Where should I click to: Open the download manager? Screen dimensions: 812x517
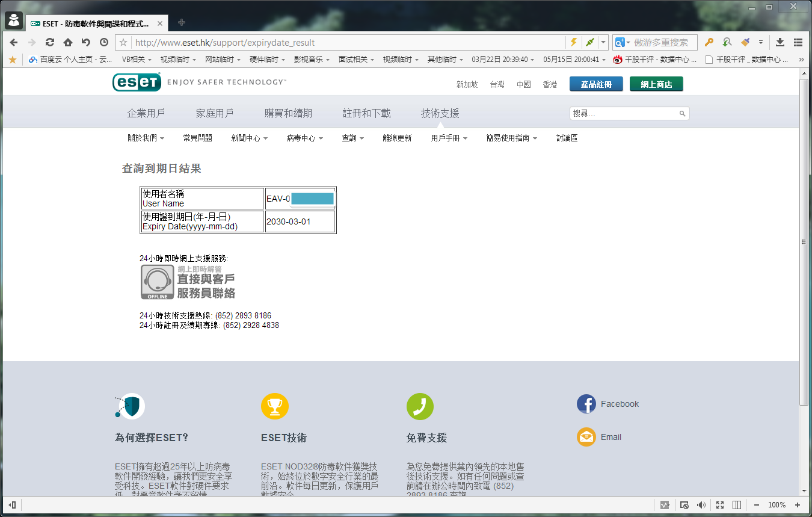780,42
